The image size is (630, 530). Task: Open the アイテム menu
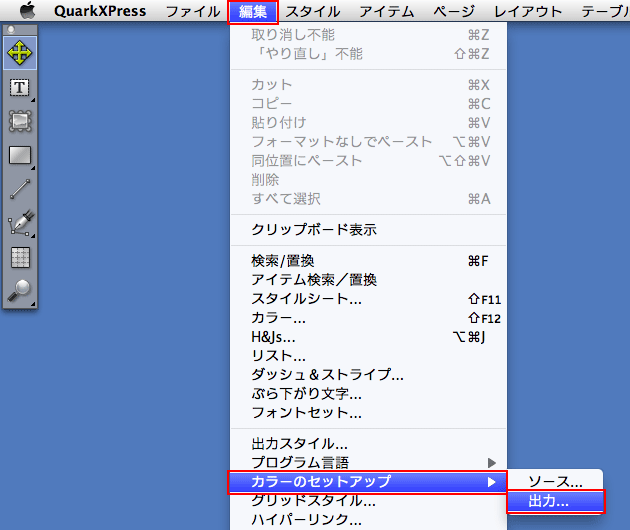(387, 11)
